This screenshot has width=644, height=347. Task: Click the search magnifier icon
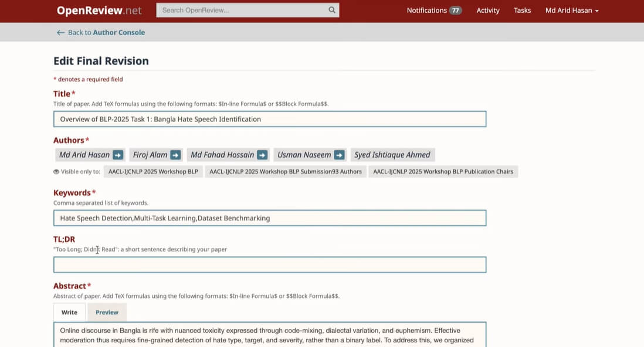(332, 11)
